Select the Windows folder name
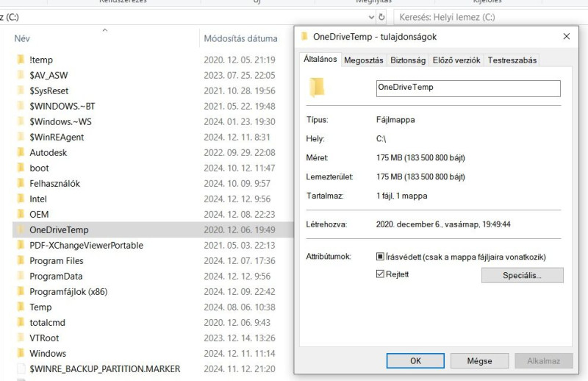Viewport: 588px width, 381px height. [x=48, y=353]
